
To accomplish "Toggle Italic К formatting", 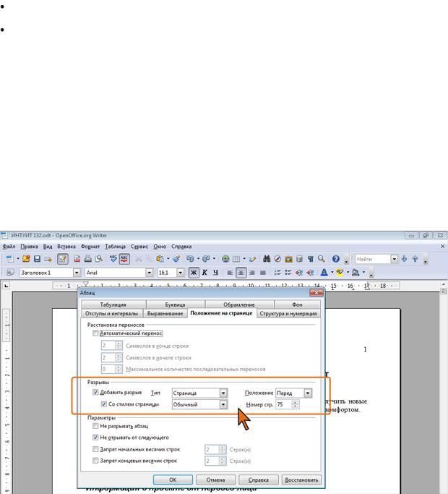I will coord(204,273).
